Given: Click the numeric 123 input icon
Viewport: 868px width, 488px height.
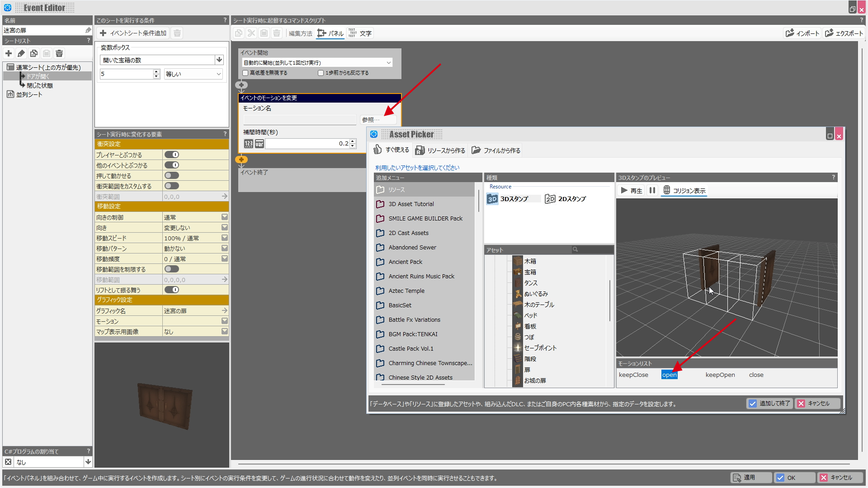Looking at the screenshot, I should [x=249, y=144].
